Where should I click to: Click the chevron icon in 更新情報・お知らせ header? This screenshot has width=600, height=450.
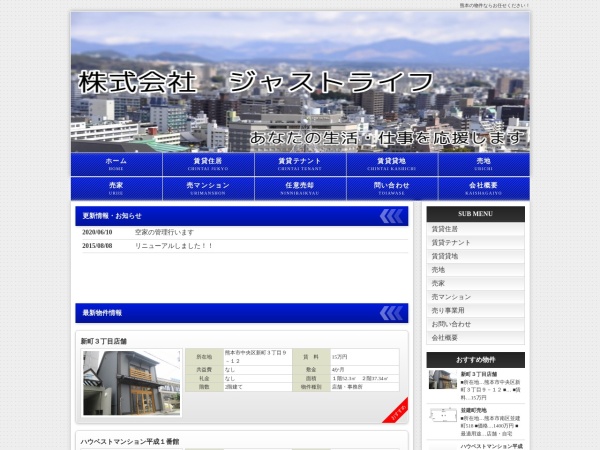(391, 216)
